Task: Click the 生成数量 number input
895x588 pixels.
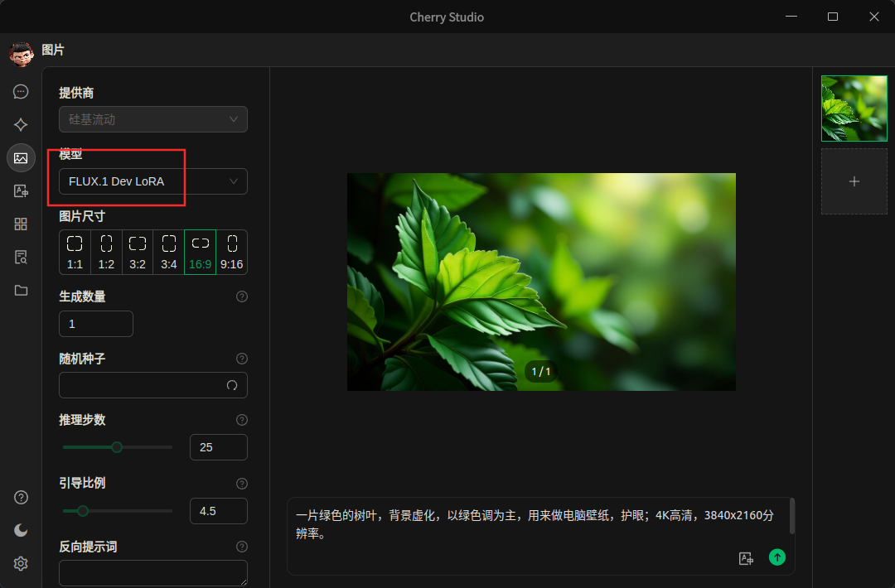Action: [x=96, y=324]
